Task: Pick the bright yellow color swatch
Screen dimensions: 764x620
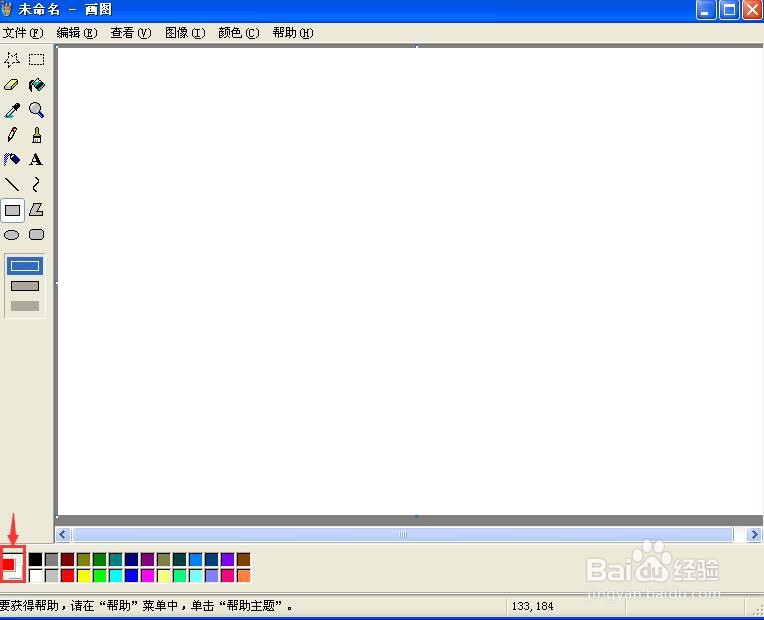Action: click(x=84, y=576)
